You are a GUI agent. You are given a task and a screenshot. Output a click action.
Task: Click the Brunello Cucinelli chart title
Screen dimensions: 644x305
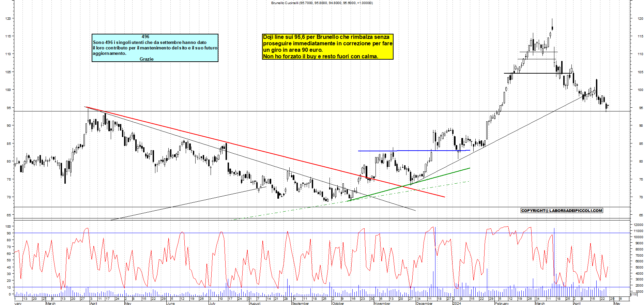(x=322, y=3)
